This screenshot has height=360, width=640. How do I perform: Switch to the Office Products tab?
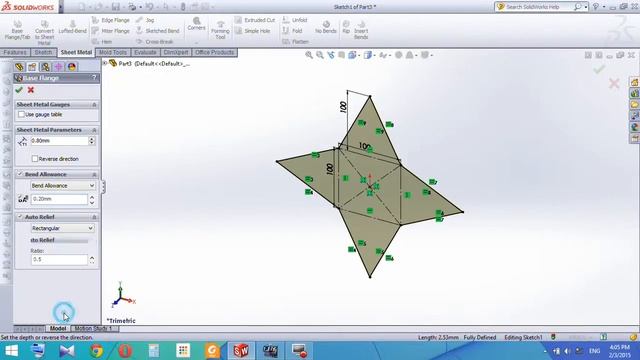tap(214, 52)
